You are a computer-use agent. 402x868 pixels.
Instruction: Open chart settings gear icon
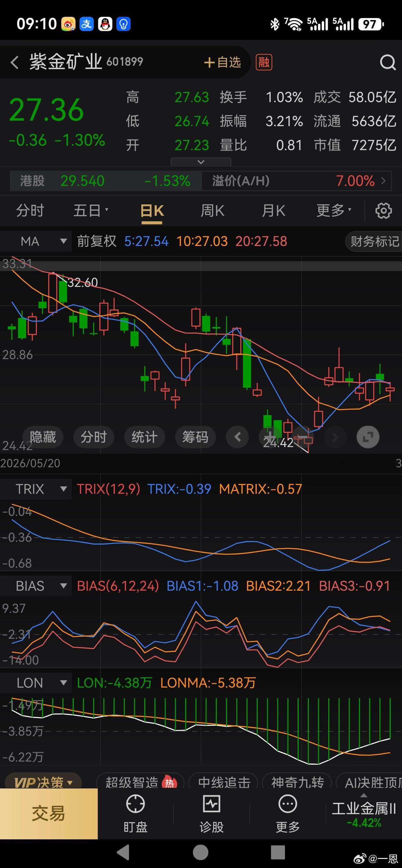click(383, 211)
